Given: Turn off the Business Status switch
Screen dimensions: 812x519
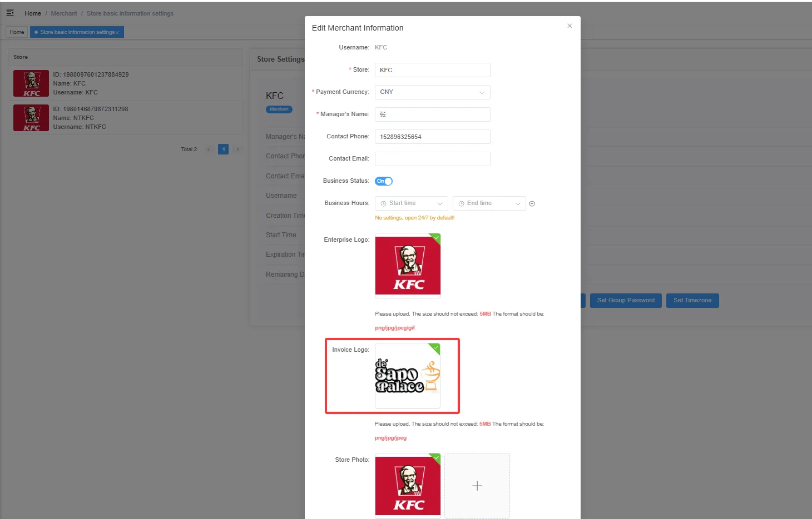Looking at the screenshot, I should pyautogui.click(x=384, y=181).
